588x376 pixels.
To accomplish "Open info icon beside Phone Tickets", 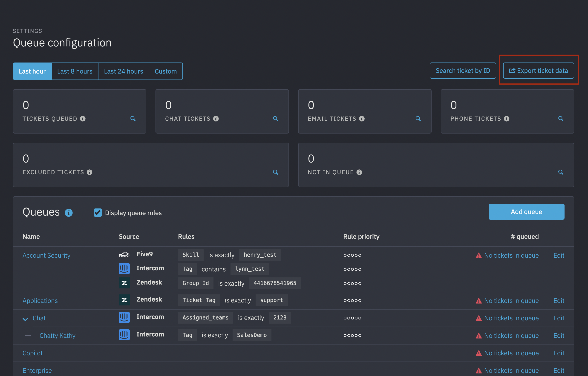I will (x=506, y=119).
